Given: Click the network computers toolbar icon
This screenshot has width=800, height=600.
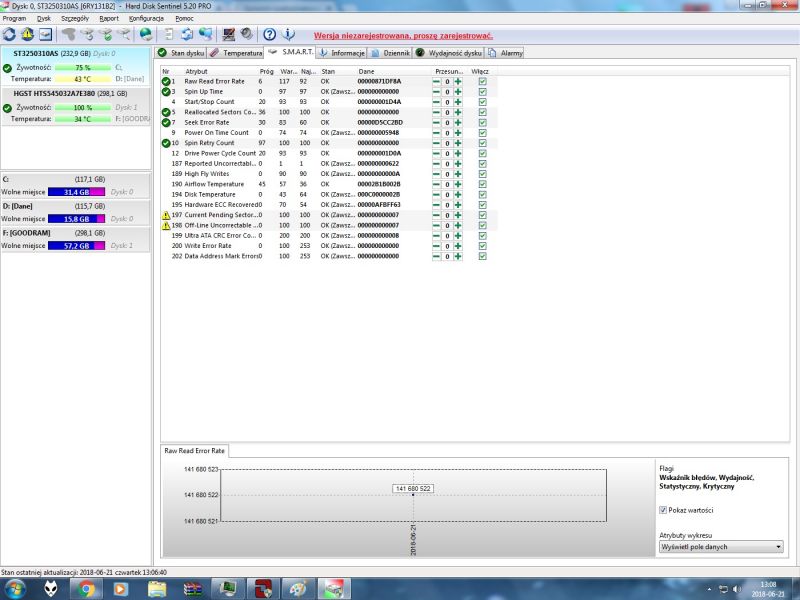Looking at the screenshot, I should click(206, 34).
